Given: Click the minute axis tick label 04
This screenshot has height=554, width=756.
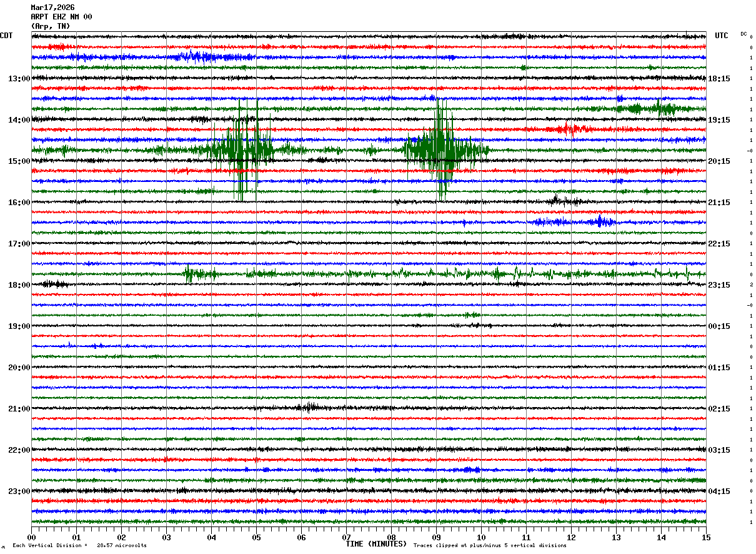Looking at the screenshot, I should tap(211, 537).
